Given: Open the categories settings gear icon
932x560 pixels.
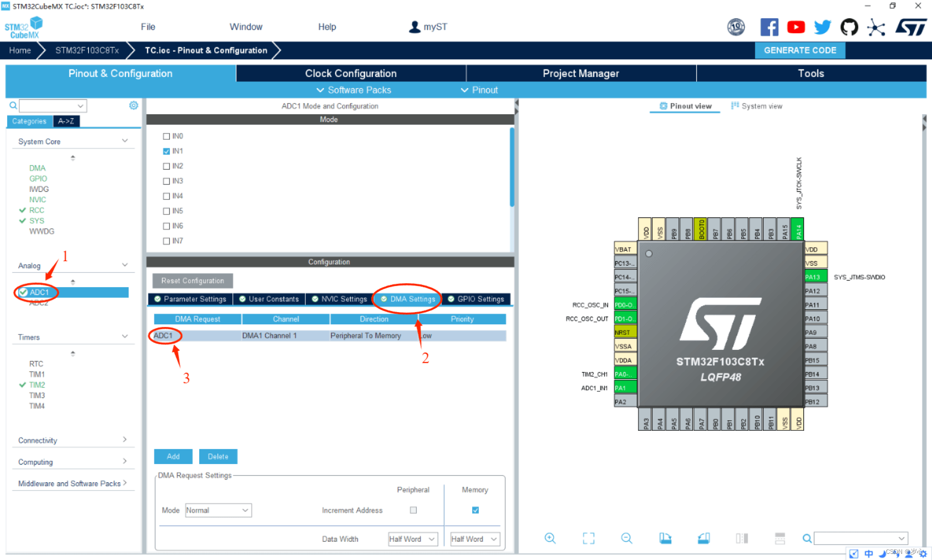Looking at the screenshot, I should [134, 105].
